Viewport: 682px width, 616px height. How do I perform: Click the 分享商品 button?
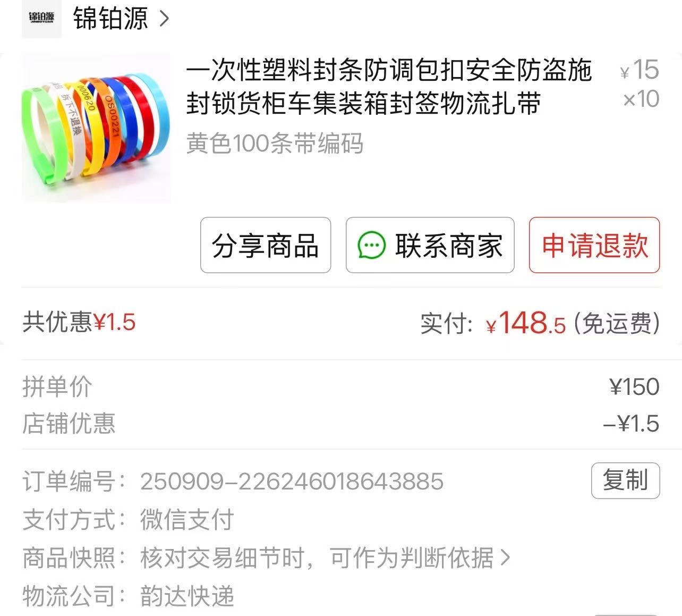pos(266,245)
